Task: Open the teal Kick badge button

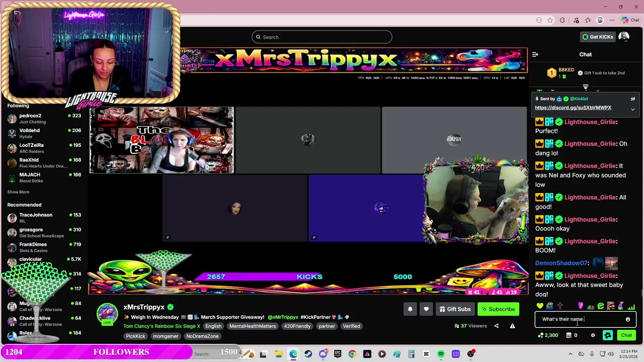Action: tap(607, 335)
